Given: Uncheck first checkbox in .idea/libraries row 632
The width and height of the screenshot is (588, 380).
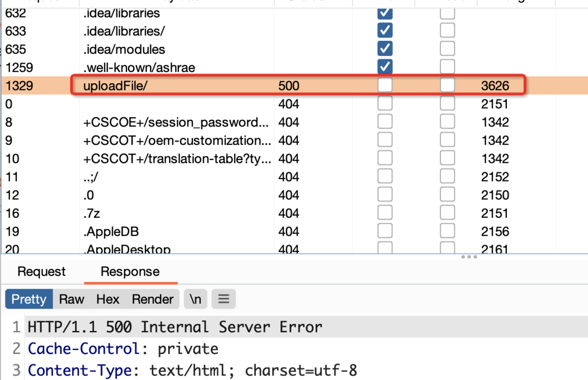Looking at the screenshot, I should 385,13.
